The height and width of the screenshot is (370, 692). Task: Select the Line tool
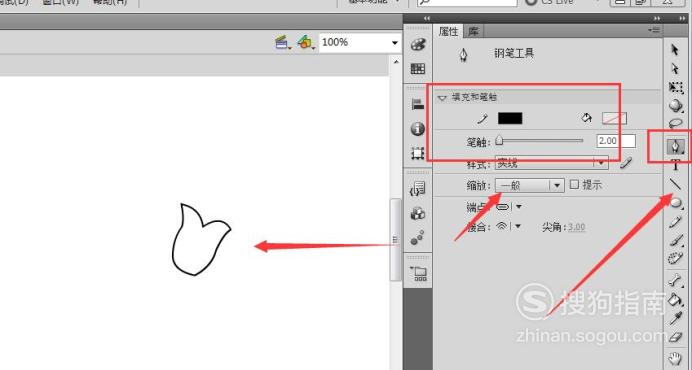tap(675, 184)
